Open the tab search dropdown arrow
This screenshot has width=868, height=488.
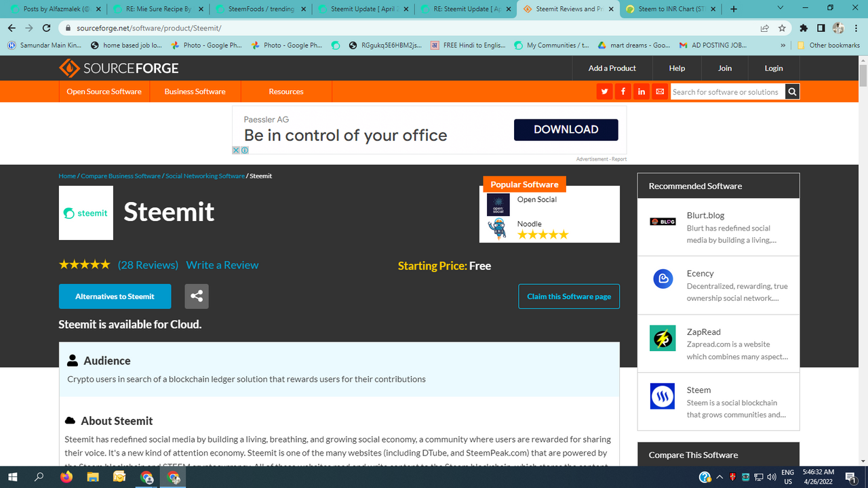[780, 8]
